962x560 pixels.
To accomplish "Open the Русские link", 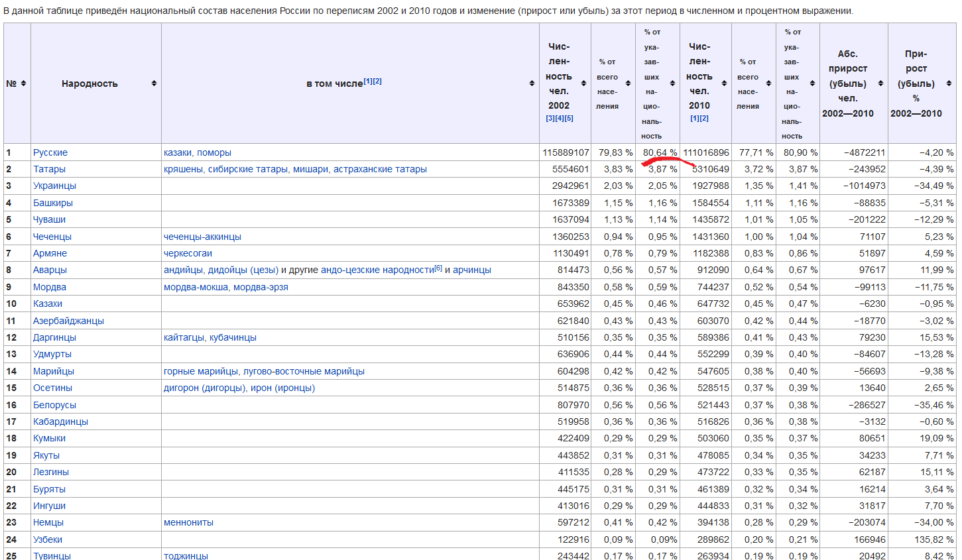I will coord(50,152).
